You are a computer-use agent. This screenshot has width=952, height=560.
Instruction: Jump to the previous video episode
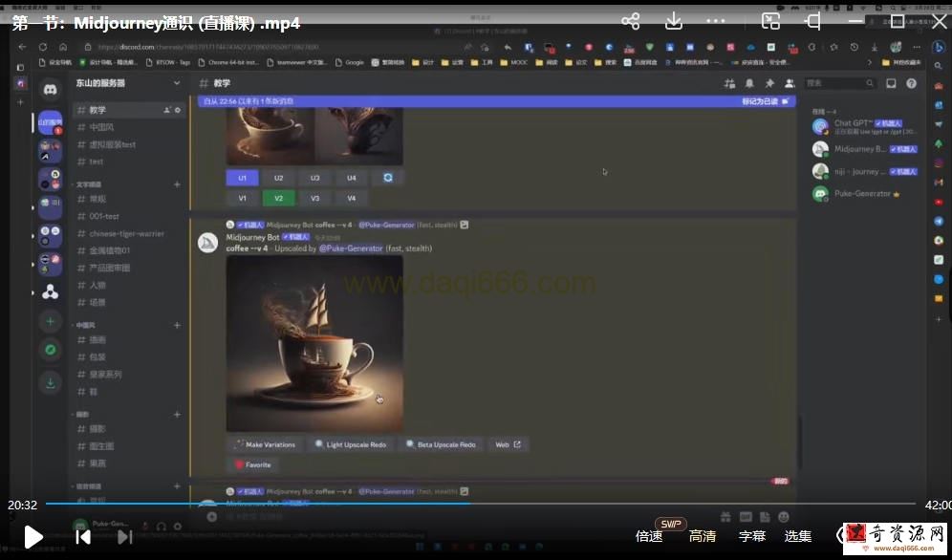tap(83, 536)
